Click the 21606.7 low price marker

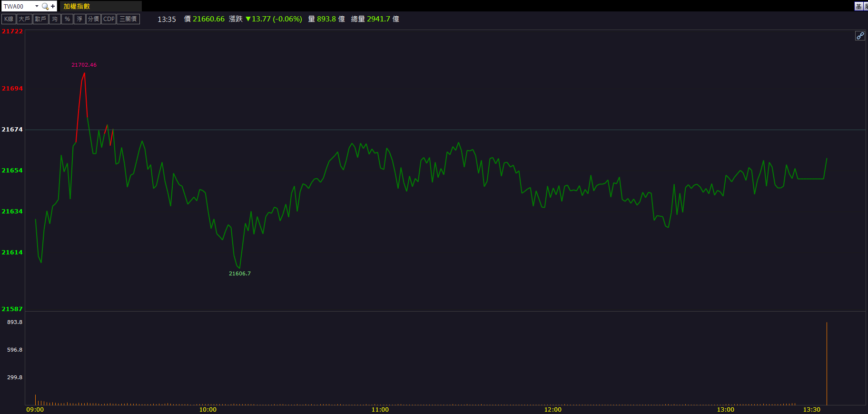[240, 273]
